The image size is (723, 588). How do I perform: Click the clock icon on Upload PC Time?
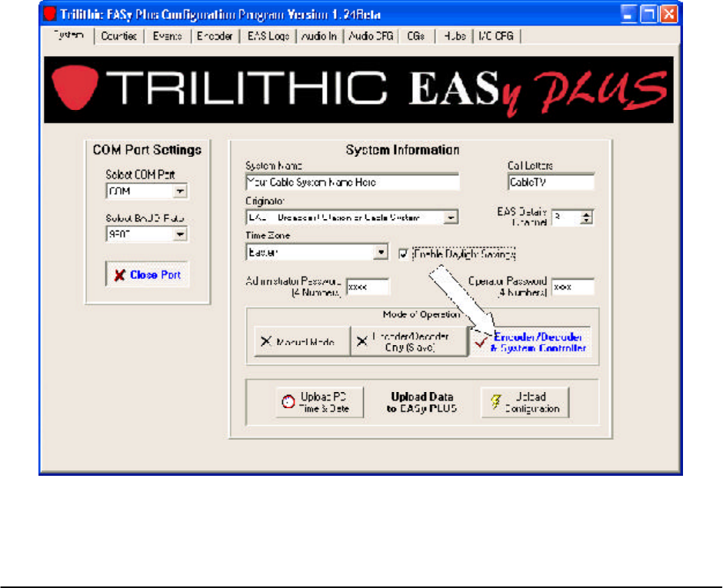click(288, 402)
